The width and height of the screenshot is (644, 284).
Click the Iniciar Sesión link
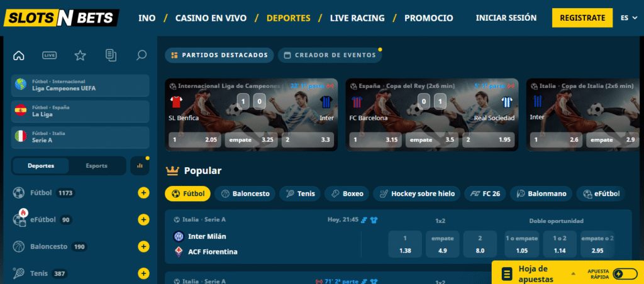(x=506, y=18)
